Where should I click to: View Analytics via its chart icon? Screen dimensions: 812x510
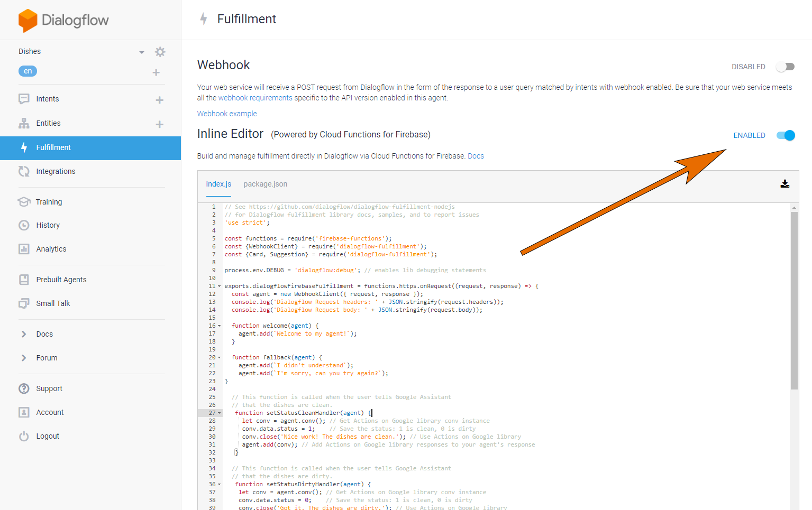[23, 248]
